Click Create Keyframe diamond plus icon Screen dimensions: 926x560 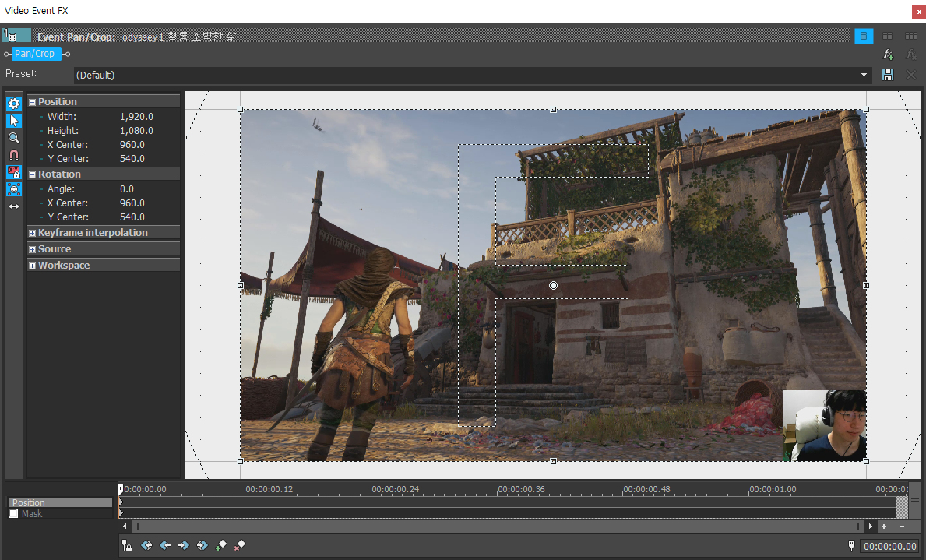221,545
